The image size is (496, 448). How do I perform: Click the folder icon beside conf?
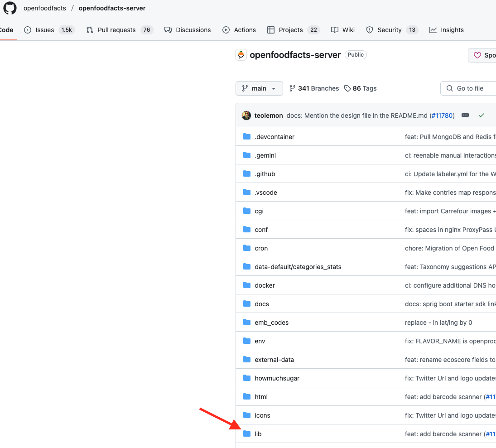coord(247,229)
